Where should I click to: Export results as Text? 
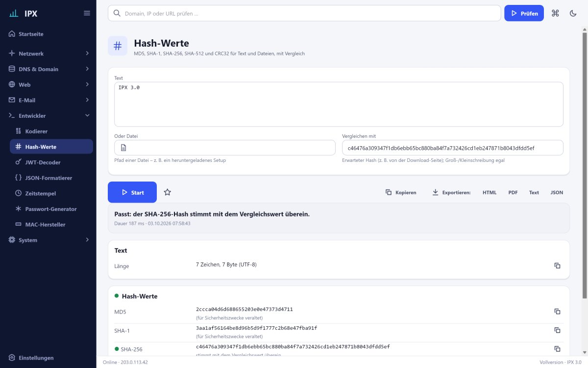(x=534, y=192)
